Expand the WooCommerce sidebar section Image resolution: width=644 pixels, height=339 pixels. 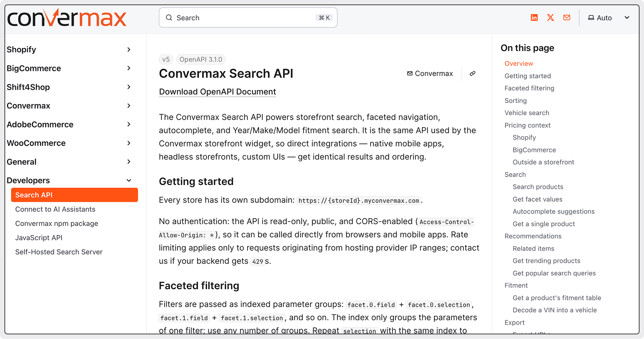(x=69, y=143)
